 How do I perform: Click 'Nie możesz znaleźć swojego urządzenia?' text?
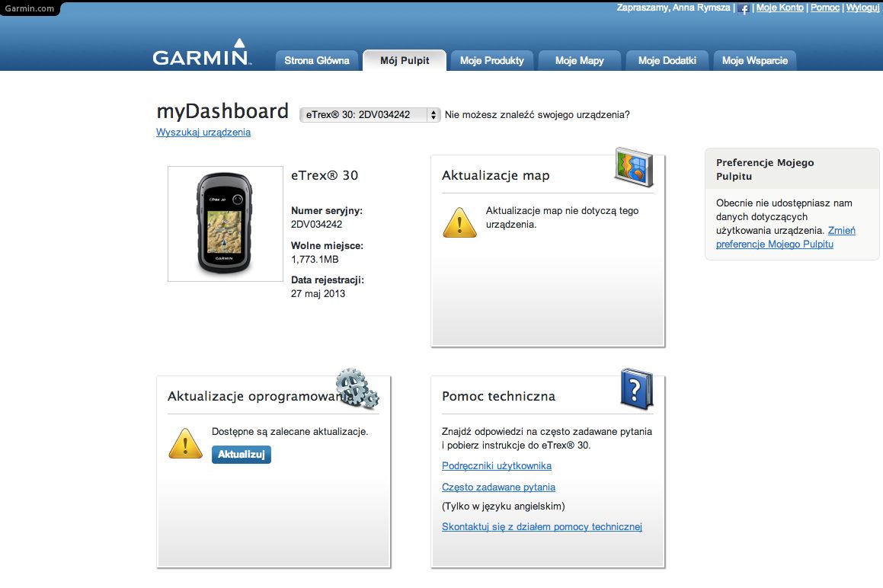pyautogui.click(x=537, y=115)
